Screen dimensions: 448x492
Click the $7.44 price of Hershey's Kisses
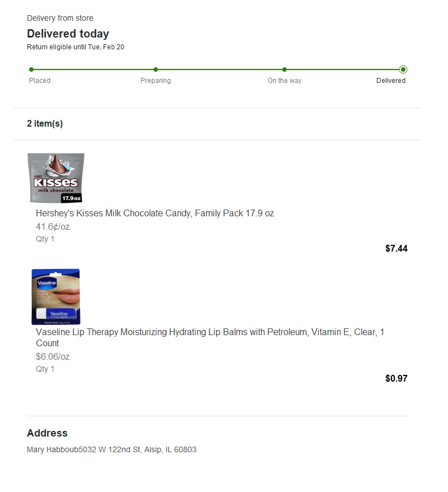(396, 248)
